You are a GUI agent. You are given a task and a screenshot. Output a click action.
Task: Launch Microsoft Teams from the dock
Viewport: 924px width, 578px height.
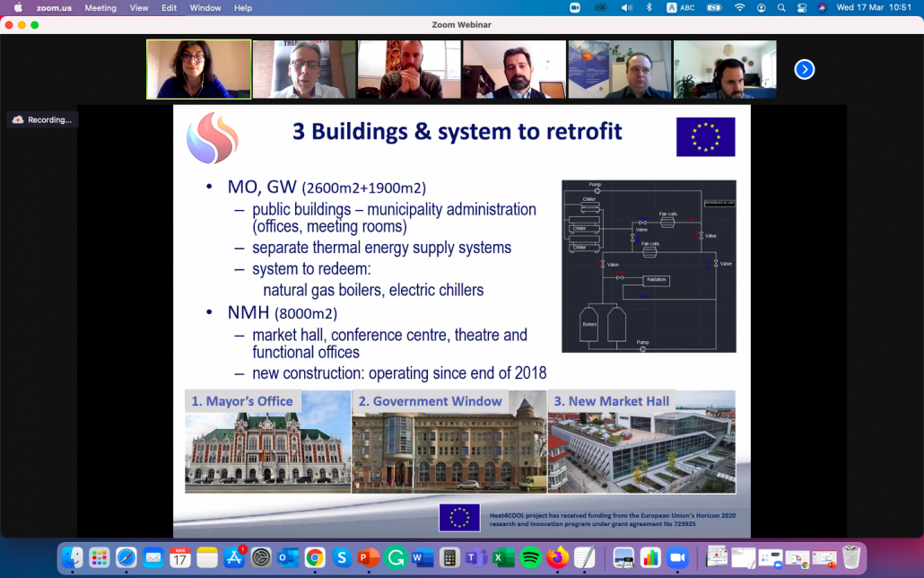(476, 557)
